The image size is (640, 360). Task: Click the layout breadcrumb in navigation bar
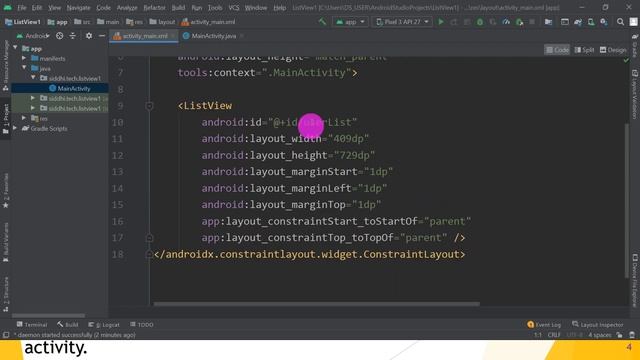(x=162, y=22)
